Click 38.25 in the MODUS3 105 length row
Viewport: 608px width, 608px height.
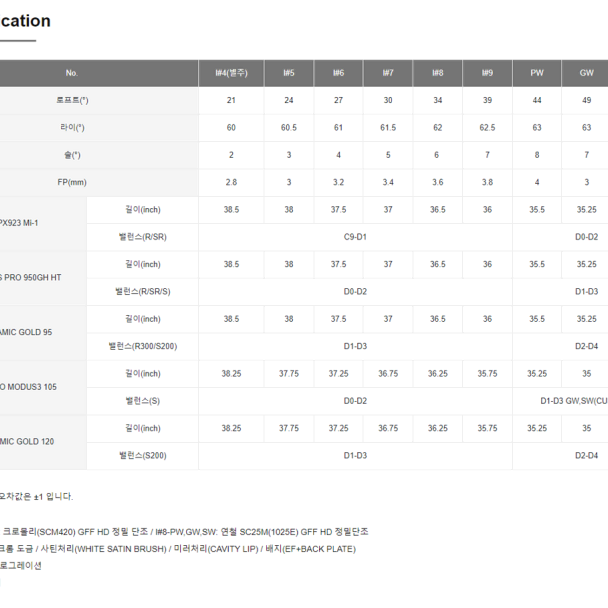tap(231, 374)
